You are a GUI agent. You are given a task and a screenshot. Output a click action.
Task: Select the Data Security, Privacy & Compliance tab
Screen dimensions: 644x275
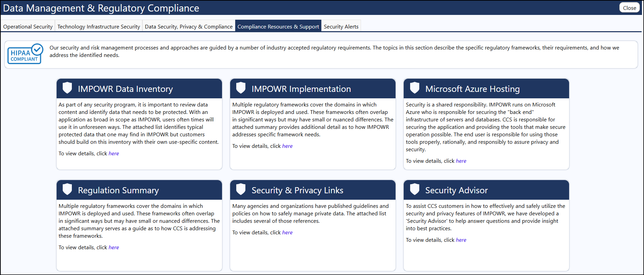(x=189, y=26)
